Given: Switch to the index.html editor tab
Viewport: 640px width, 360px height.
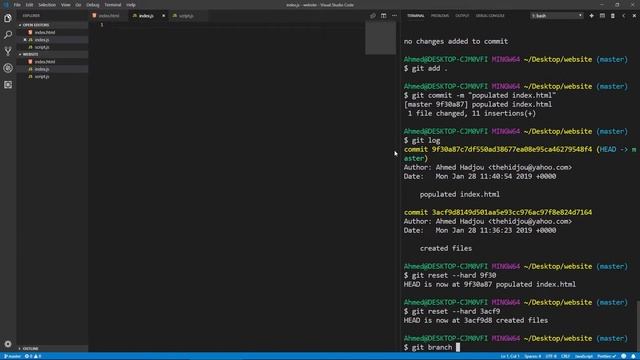Looking at the screenshot, I should coord(109,16).
